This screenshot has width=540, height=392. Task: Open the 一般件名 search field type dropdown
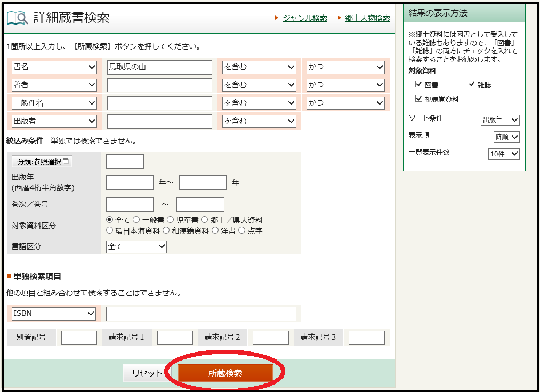54,102
